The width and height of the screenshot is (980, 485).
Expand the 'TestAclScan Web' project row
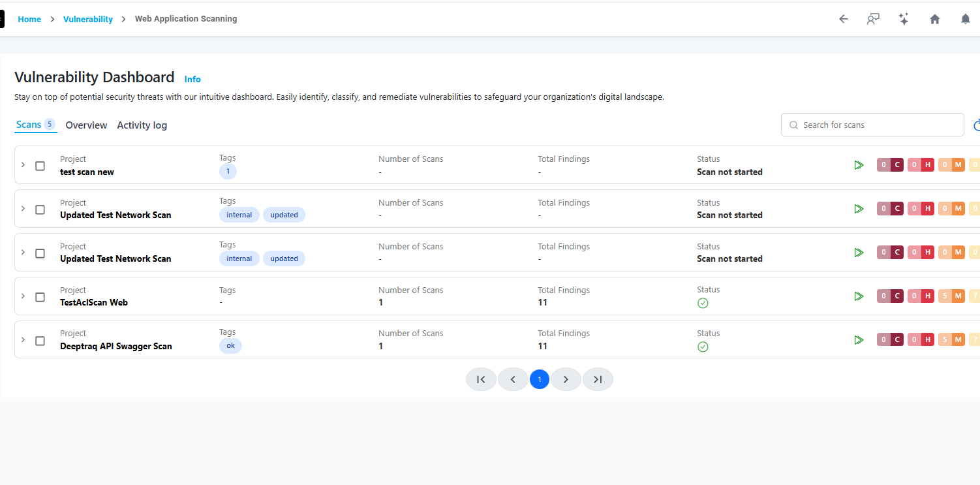click(x=23, y=297)
